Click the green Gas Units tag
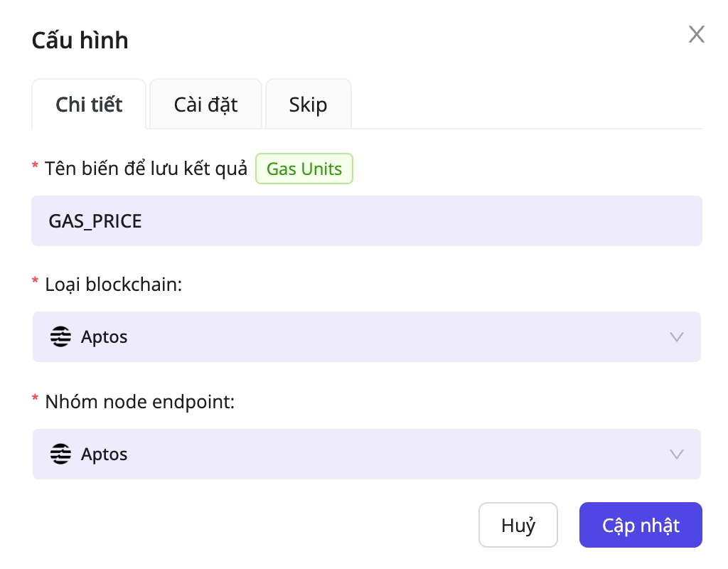Viewport: 728px width, 569px height. (304, 169)
